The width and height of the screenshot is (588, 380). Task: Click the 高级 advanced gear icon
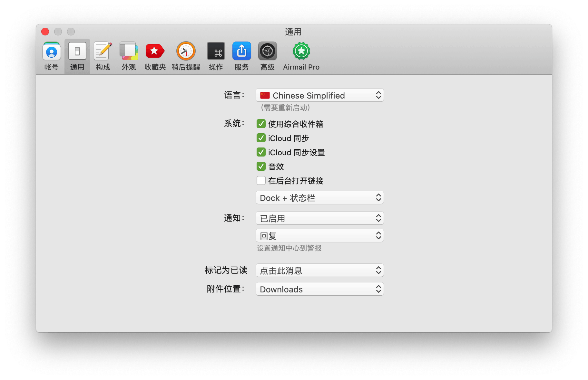tap(267, 52)
